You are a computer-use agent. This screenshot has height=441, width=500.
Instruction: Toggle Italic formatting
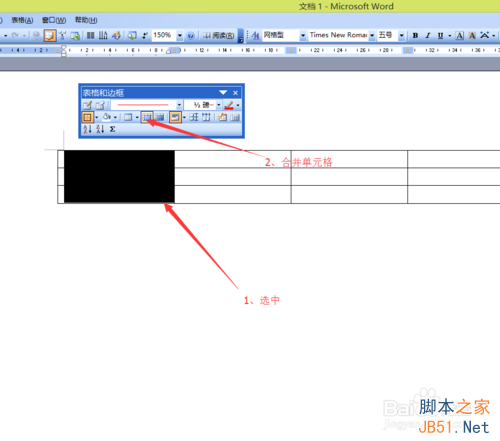coord(428,35)
